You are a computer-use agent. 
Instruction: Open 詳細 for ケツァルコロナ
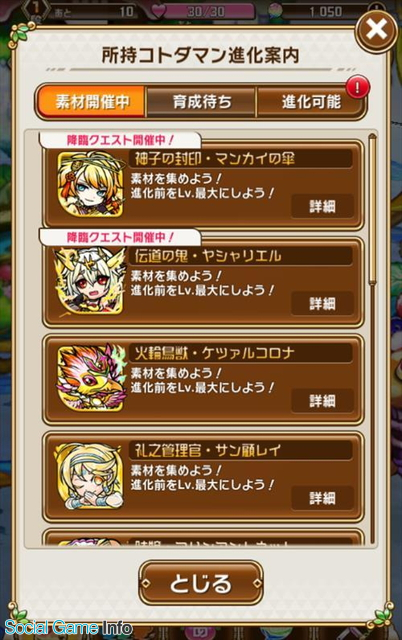point(322,401)
